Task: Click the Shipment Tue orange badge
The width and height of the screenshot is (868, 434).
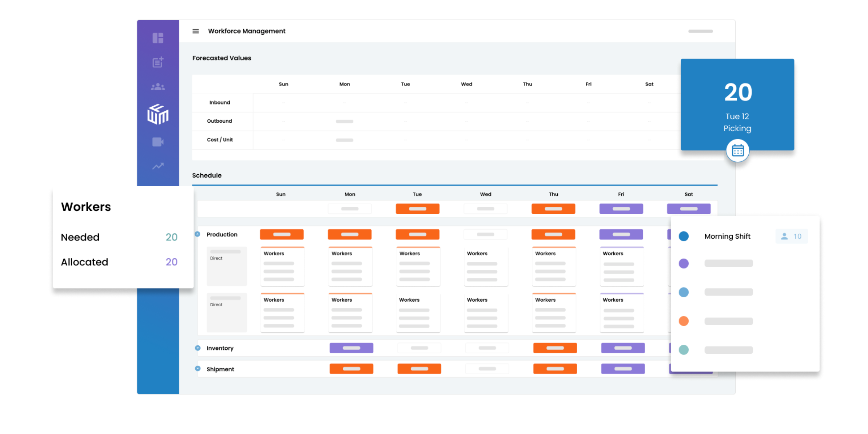Action: (419, 369)
